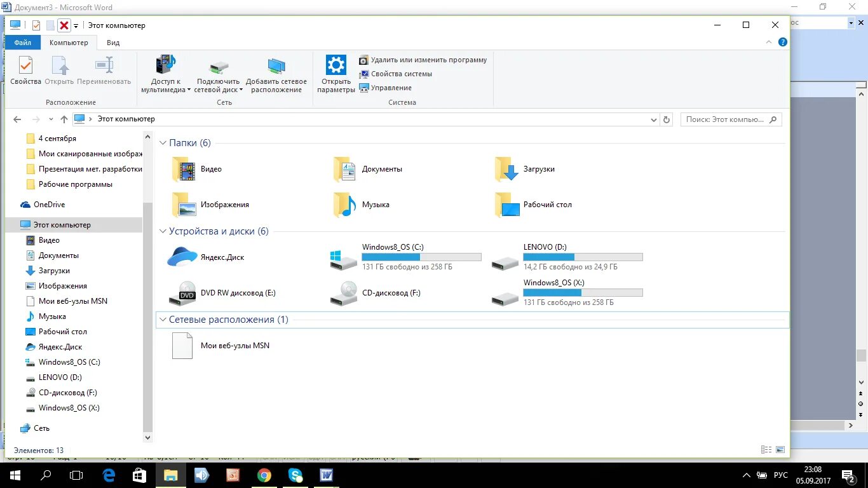Click the properties checkmark quick-access icon

pyautogui.click(x=36, y=25)
